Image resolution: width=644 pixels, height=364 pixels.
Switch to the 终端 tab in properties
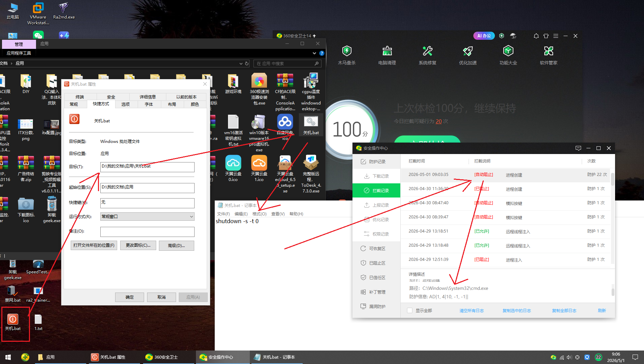(80, 97)
